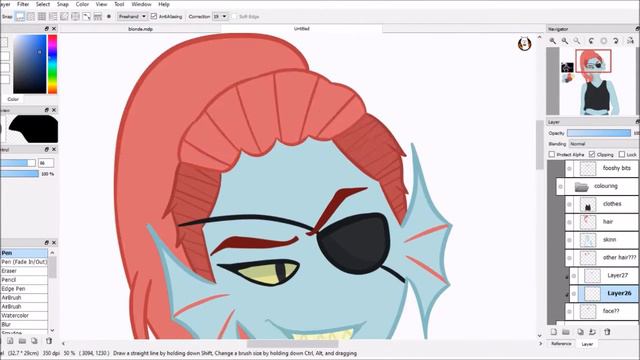The width and height of the screenshot is (640, 360).
Task: Adjust the brush size slider
Action: 18,163
